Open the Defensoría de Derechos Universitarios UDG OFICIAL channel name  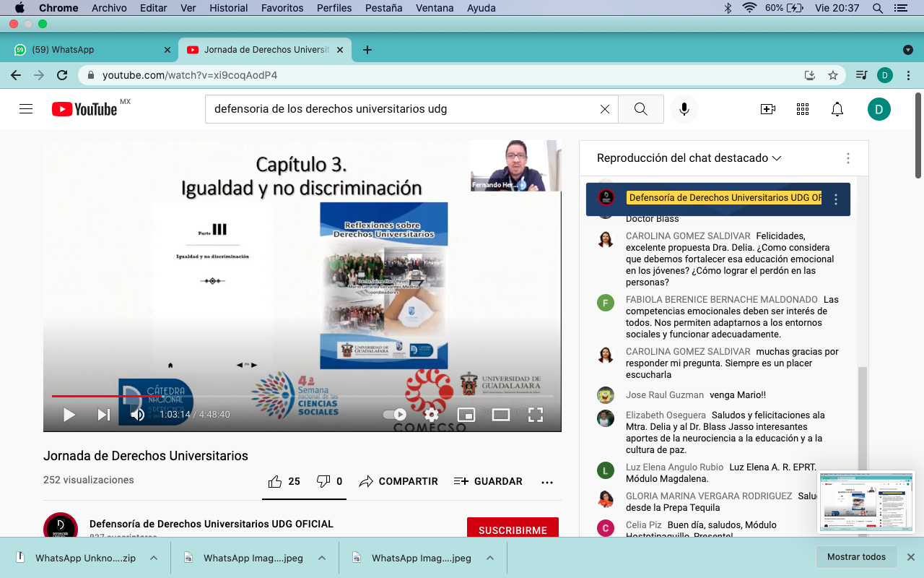pos(212,524)
